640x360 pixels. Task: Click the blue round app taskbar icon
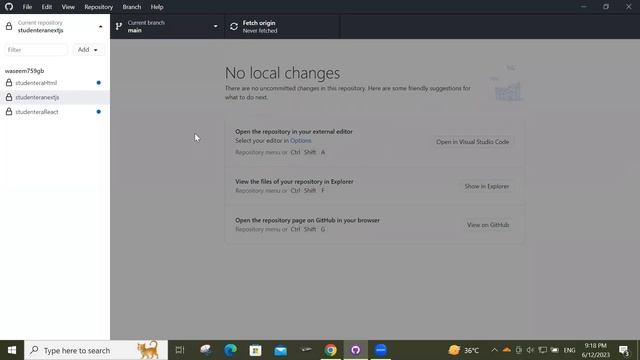[380, 350]
